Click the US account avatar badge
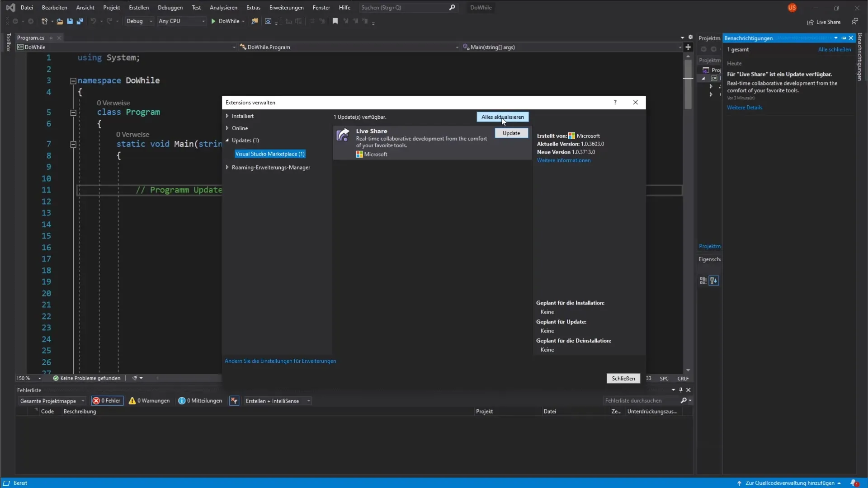This screenshot has height=488, width=868. [792, 8]
